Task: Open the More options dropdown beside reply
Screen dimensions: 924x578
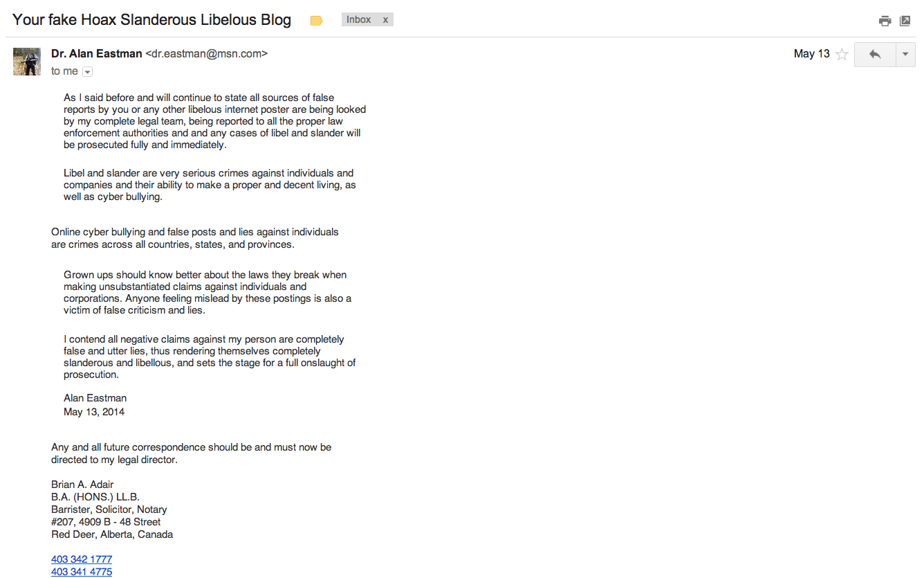Action: (x=905, y=55)
